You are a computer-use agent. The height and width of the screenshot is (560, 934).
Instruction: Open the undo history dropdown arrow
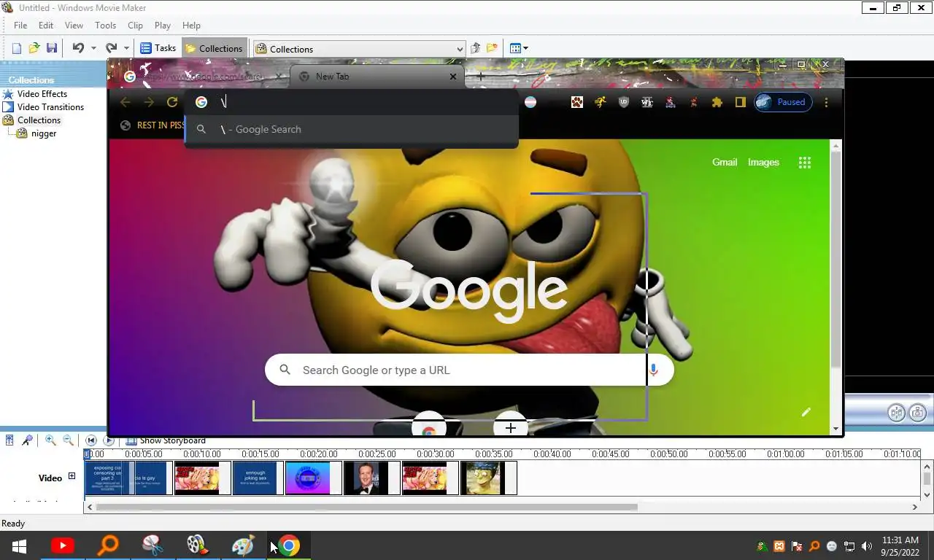(x=93, y=48)
